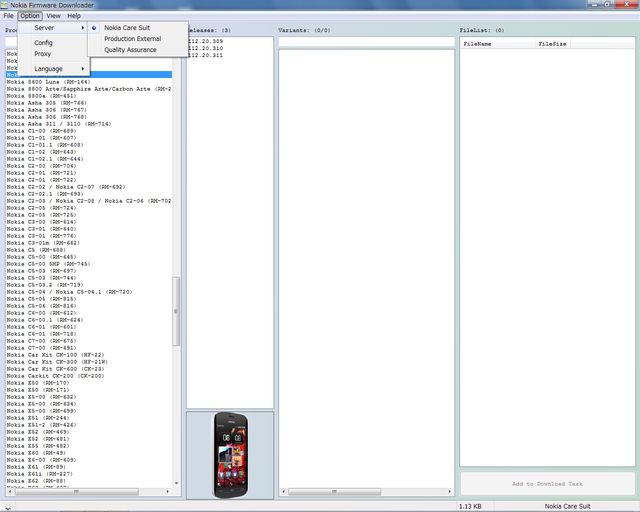
Task: Select release 112.20.310
Action: pos(206,48)
